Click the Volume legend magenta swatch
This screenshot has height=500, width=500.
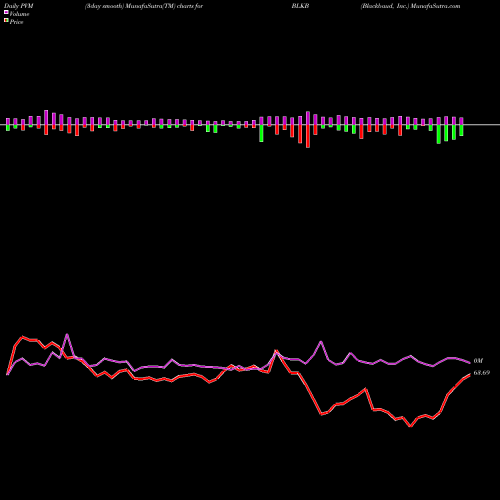[x=6, y=13]
